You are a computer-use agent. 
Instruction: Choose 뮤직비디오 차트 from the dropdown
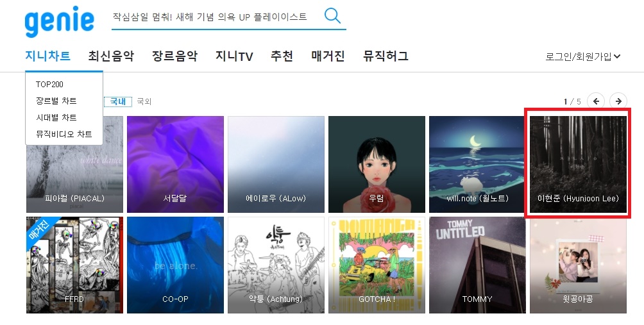tap(64, 134)
